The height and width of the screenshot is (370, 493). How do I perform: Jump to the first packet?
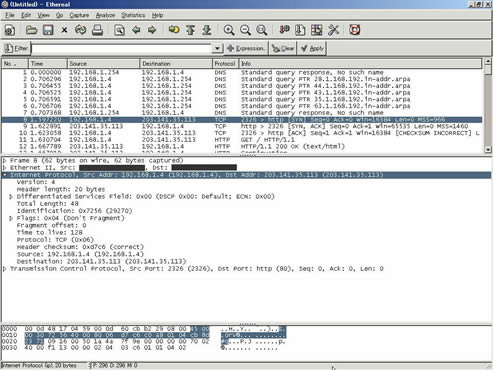[x=190, y=30]
